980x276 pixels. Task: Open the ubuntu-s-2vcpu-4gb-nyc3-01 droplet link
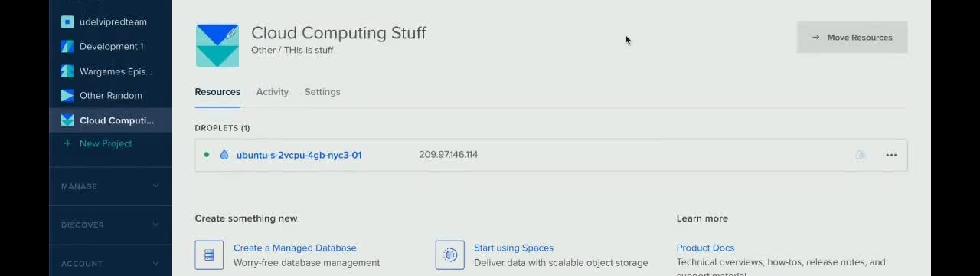tap(299, 155)
